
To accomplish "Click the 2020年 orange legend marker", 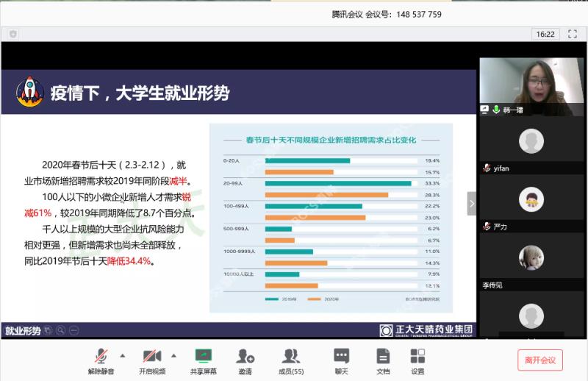I will point(315,299).
